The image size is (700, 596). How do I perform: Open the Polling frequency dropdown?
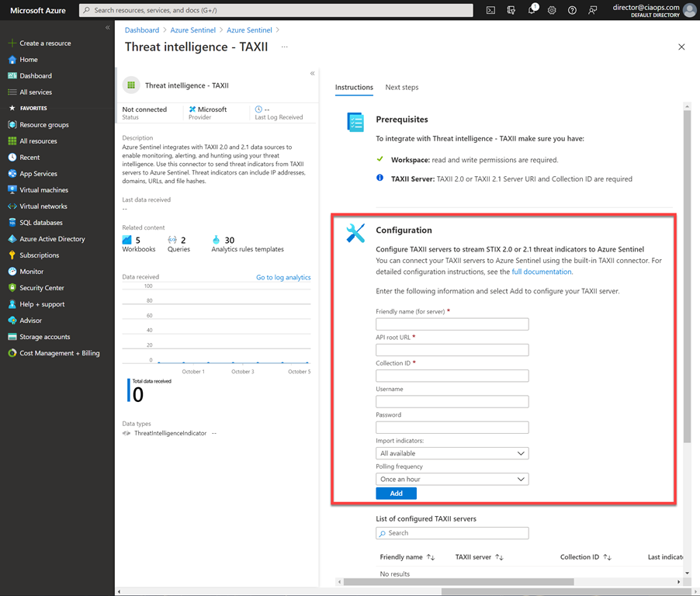tap(452, 480)
